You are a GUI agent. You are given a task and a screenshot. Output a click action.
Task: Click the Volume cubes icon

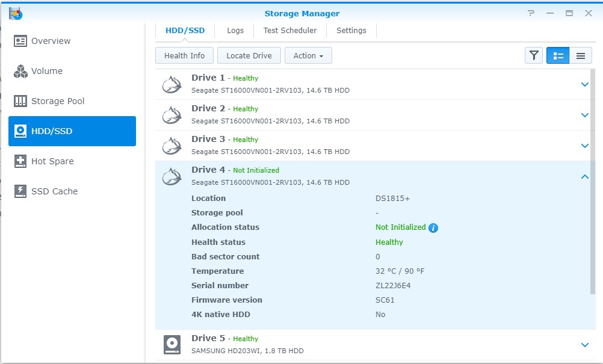point(20,71)
